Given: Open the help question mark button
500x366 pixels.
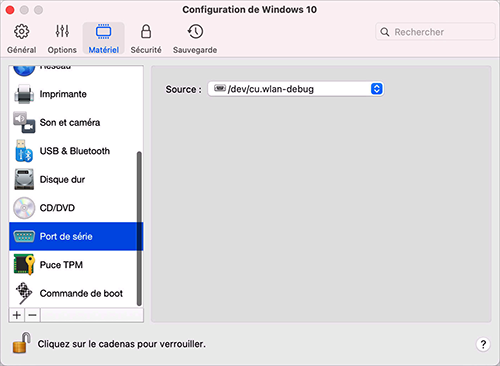Looking at the screenshot, I should coord(483,344).
